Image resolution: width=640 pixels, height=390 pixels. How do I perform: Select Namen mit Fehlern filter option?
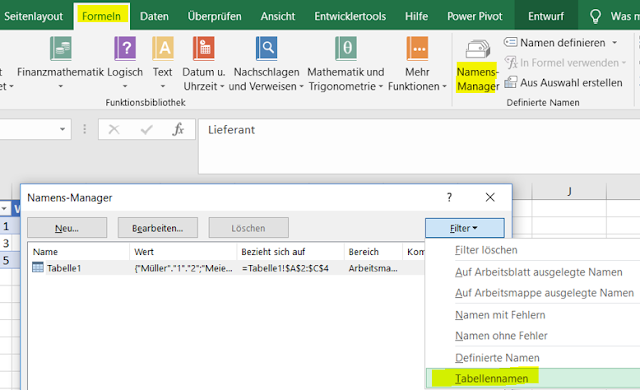[500, 315]
